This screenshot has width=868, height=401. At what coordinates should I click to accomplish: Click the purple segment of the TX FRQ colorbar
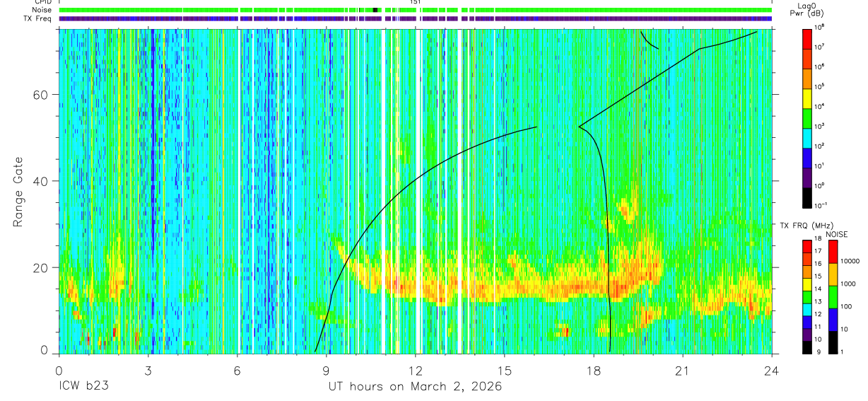pyautogui.click(x=807, y=334)
